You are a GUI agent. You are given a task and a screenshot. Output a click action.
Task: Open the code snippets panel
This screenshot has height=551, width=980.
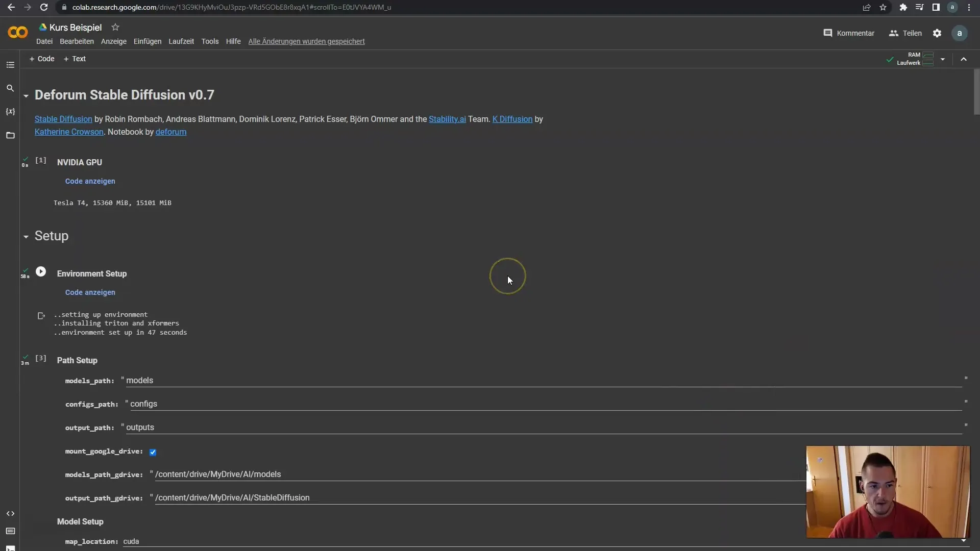pyautogui.click(x=10, y=513)
